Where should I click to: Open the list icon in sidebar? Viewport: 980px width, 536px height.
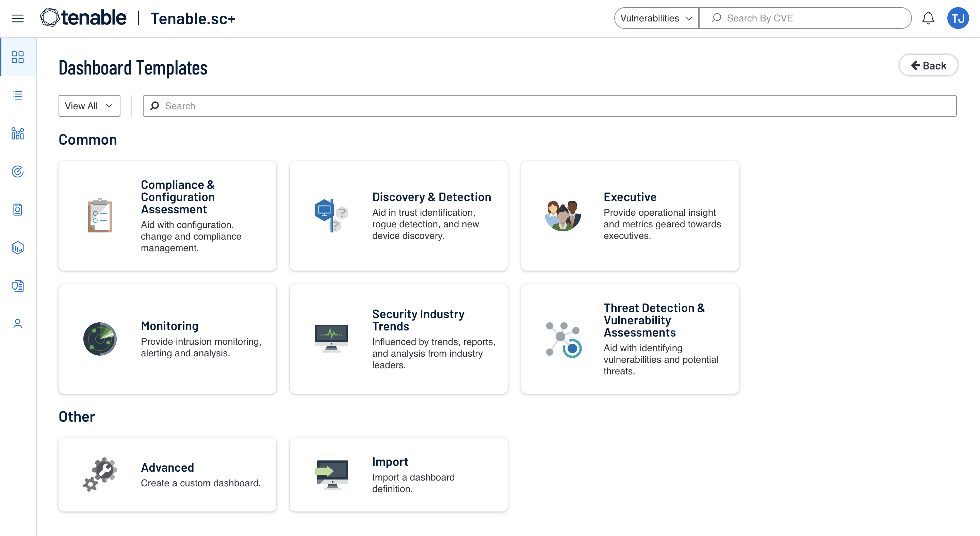tap(17, 95)
